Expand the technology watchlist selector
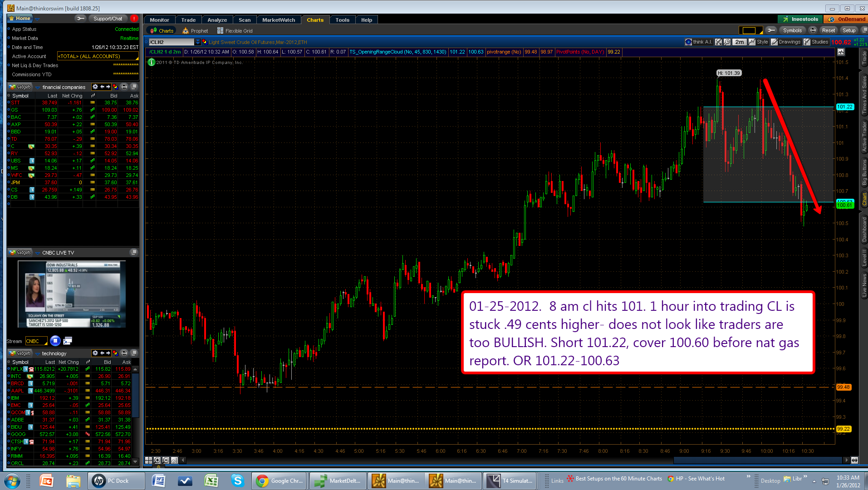Viewport: 868px width, 490px height. point(38,353)
